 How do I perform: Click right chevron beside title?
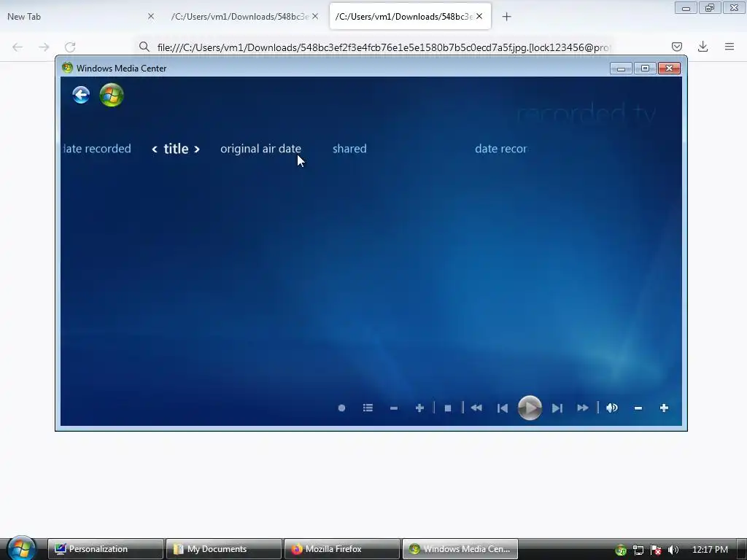tap(197, 149)
